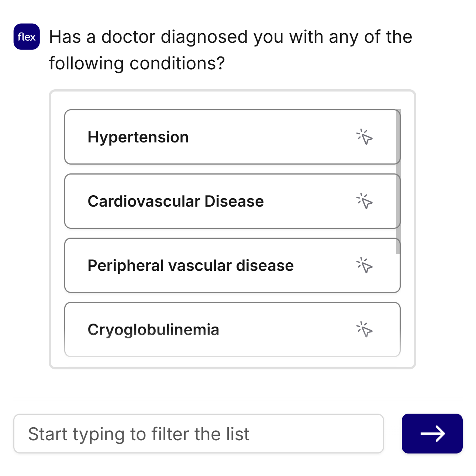Click the pointer icon for Peripheral vascular disease

point(365,265)
